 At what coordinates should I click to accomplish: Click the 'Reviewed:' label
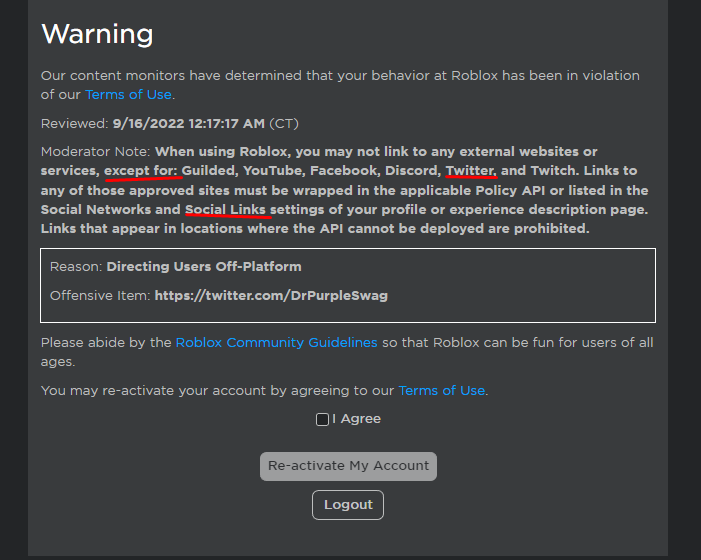(x=75, y=124)
